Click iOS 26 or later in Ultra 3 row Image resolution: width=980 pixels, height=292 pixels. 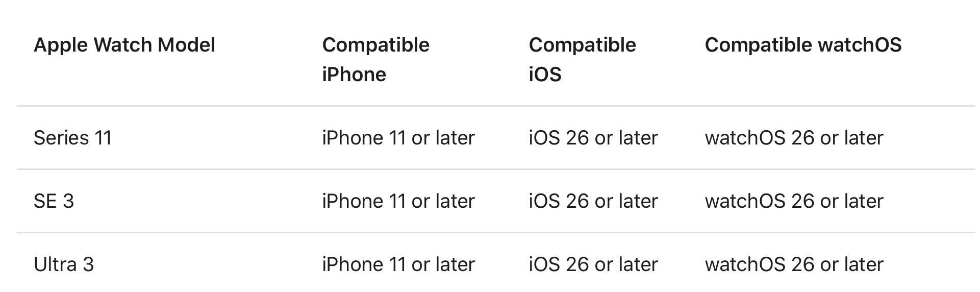[593, 264]
